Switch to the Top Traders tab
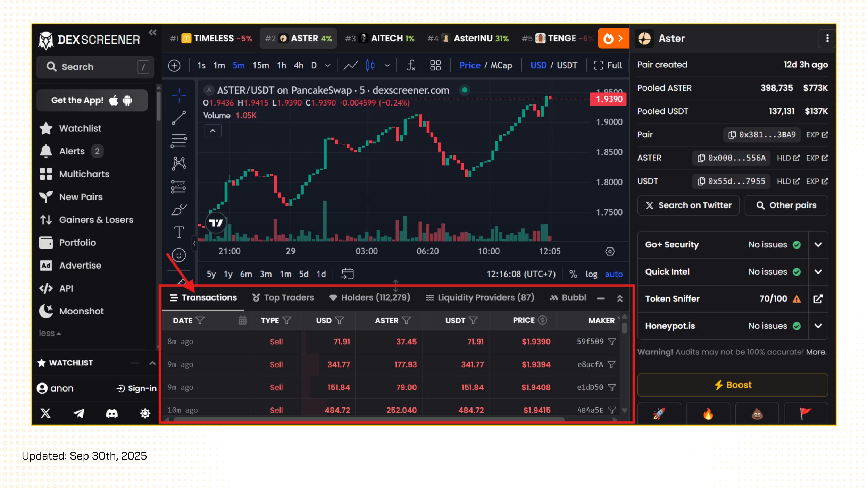 pyautogui.click(x=283, y=298)
